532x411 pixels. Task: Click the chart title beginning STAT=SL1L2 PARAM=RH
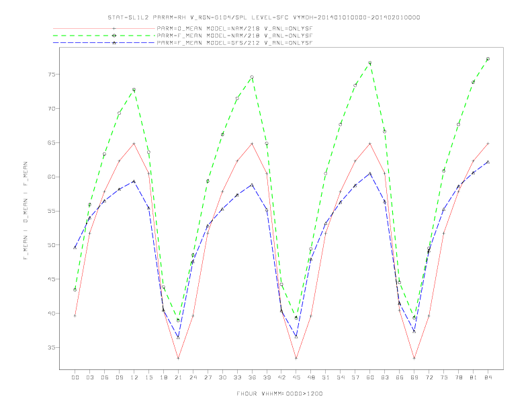(x=264, y=17)
